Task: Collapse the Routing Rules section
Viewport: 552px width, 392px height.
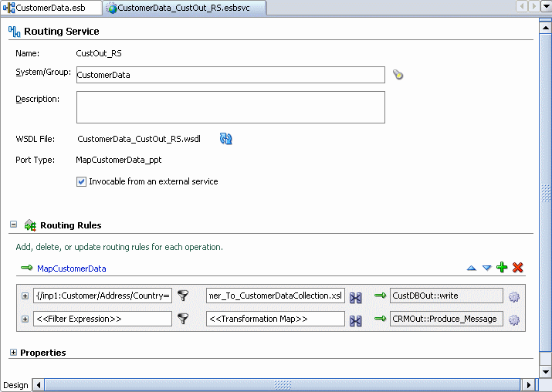Action: 13,224
